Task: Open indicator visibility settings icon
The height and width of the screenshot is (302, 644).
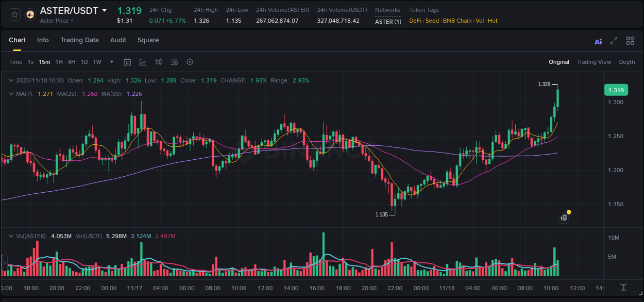Action: pos(174,62)
